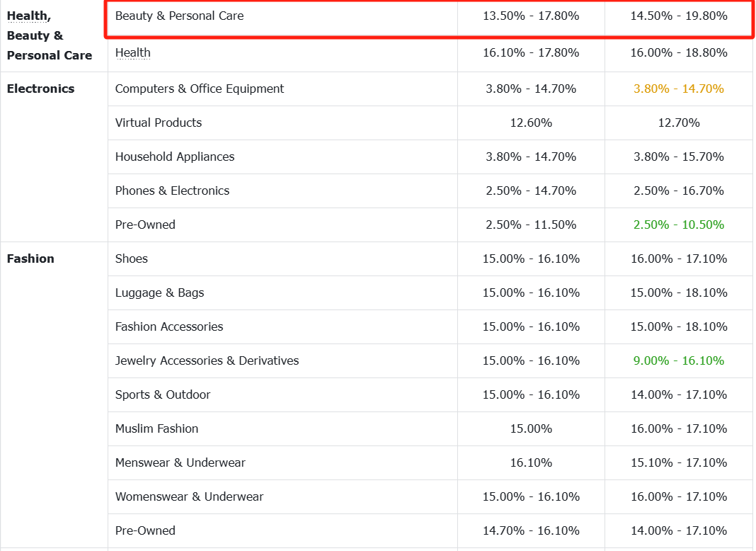The height and width of the screenshot is (551, 756).
Task: Click the 'Luggage & Bags' row label
Action: (x=159, y=293)
